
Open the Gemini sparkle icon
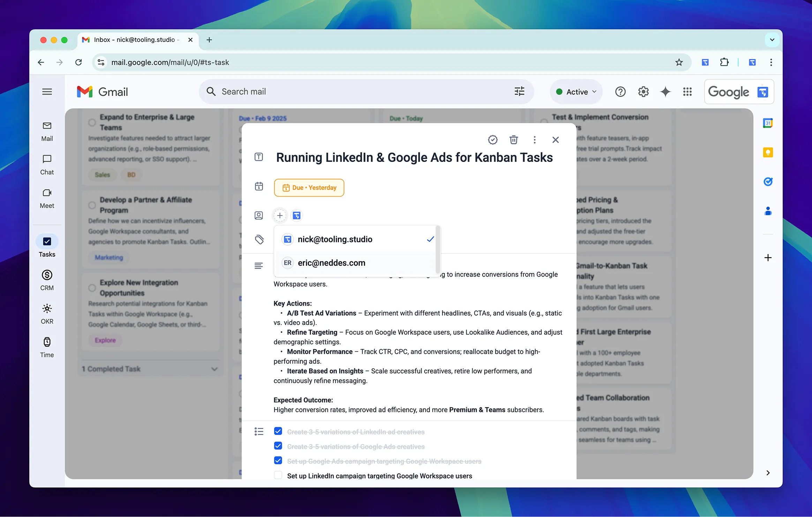(666, 92)
